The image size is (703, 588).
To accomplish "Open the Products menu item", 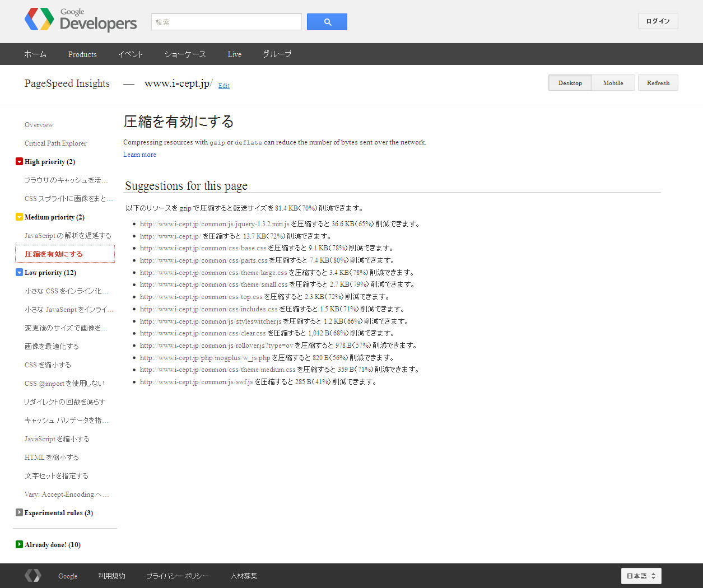I will [82, 54].
